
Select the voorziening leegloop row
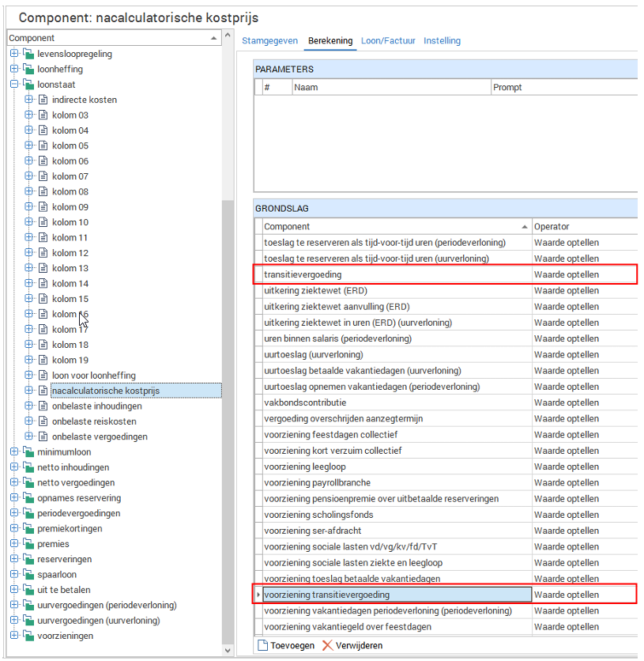[395, 466]
